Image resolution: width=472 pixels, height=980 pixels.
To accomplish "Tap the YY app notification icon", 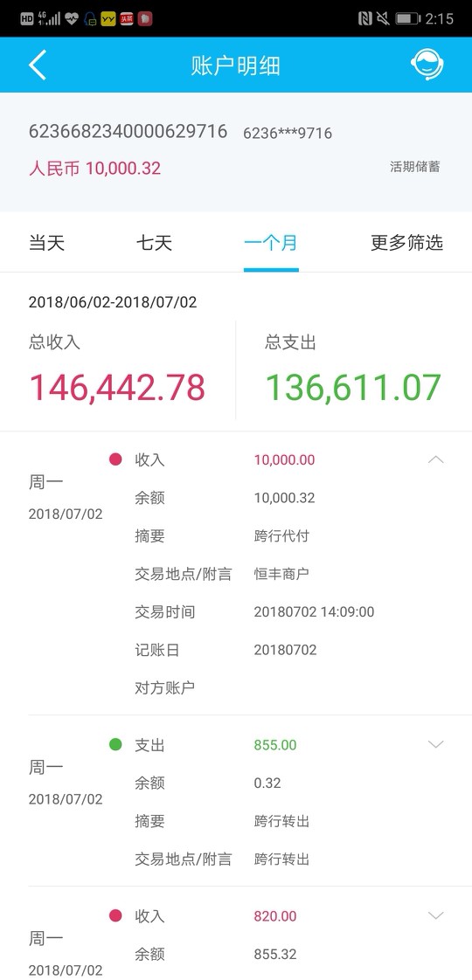I will (108, 18).
